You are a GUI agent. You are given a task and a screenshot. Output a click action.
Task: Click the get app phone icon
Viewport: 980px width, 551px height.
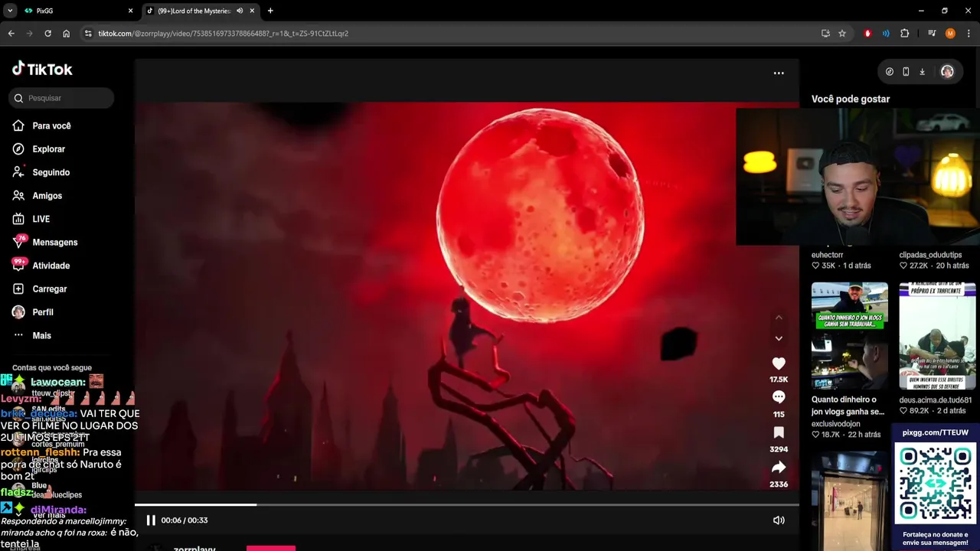point(906,71)
